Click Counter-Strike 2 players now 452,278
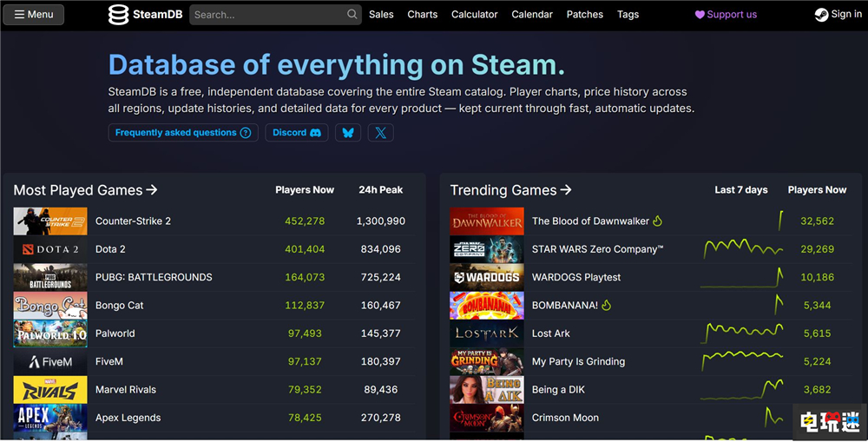868x442 pixels. coord(305,221)
